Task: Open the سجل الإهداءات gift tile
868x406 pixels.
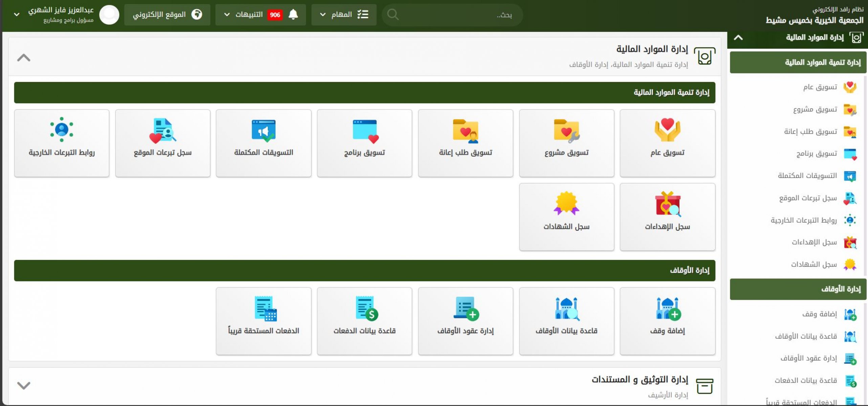Action: tap(667, 217)
